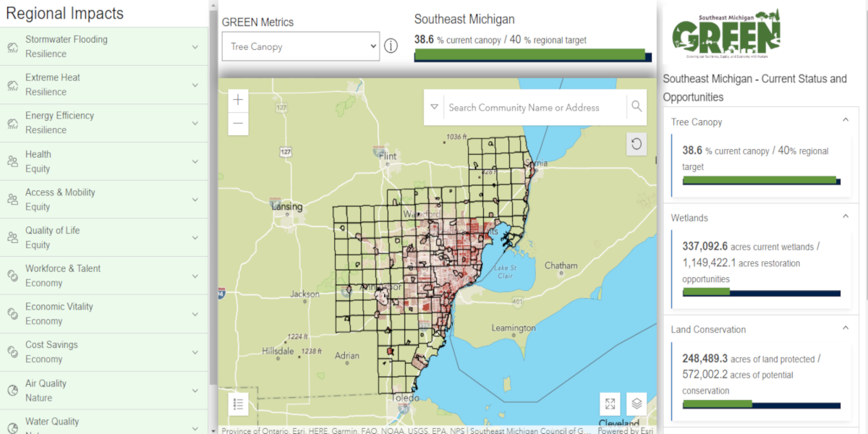The width and height of the screenshot is (868, 434).
Task: Run the community search magnifier
Action: click(636, 106)
